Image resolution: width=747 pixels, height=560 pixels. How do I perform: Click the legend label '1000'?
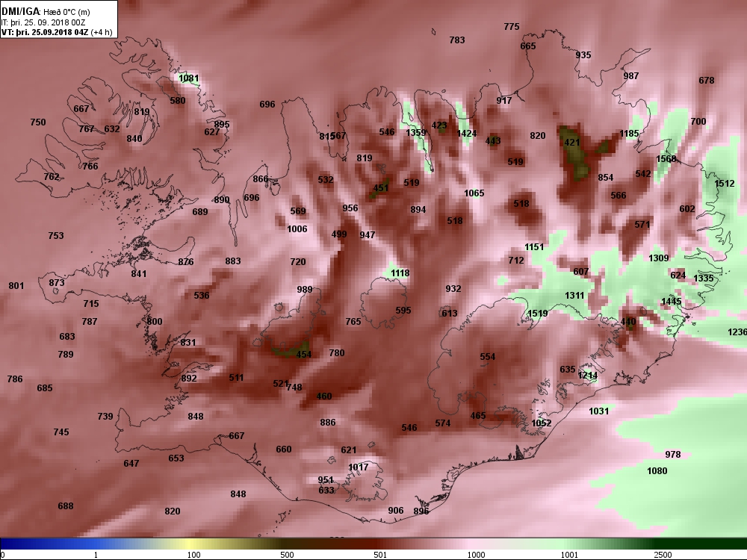476,555
